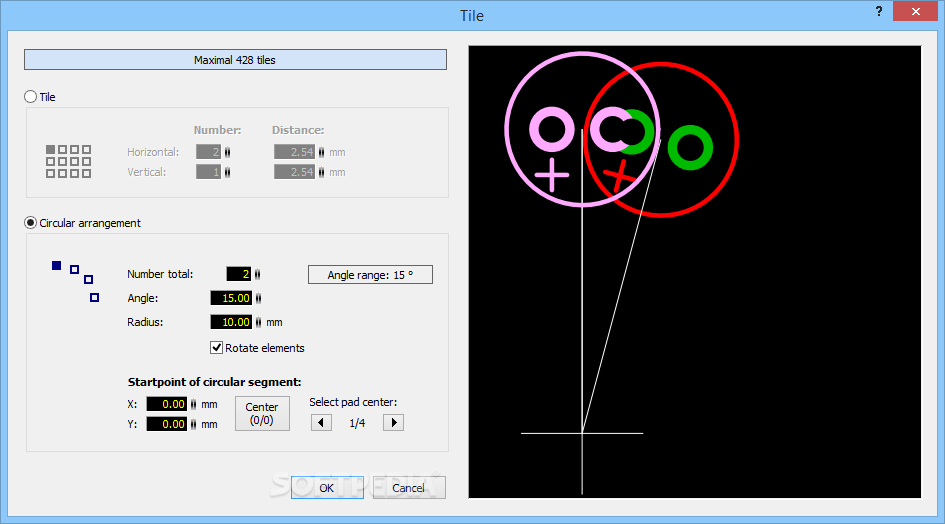The image size is (945, 524).
Task: Click the Center (0/0) button
Action: [262, 414]
